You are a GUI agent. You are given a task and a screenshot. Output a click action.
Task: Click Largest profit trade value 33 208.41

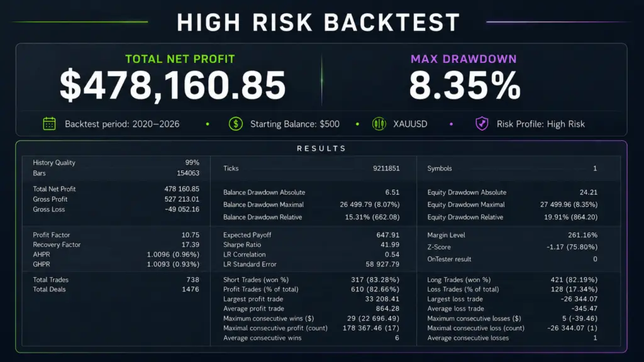click(382, 299)
